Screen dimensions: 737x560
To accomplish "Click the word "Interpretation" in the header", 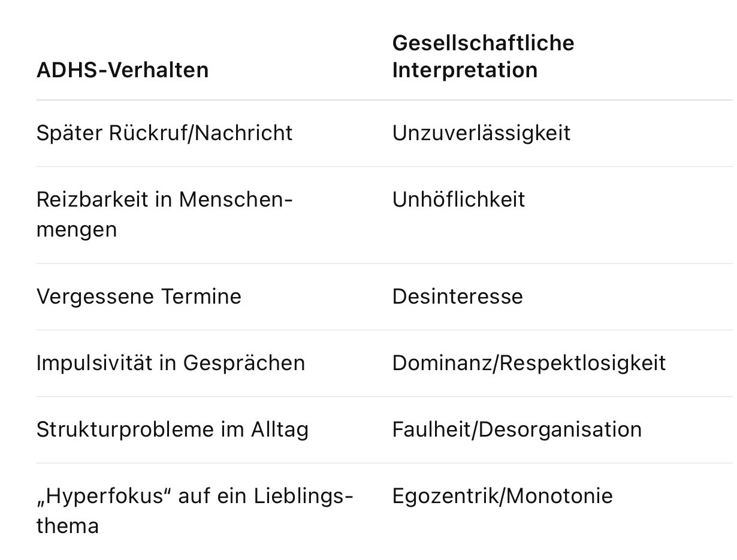I will click(464, 70).
